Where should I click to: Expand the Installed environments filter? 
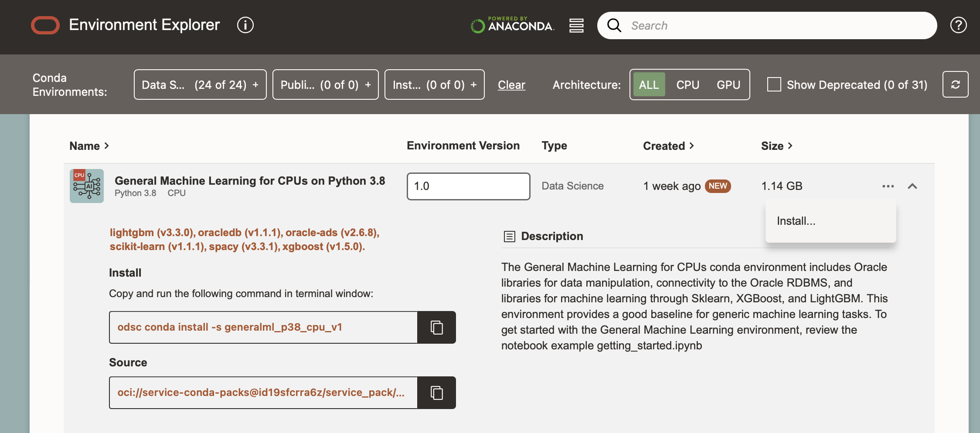434,85
